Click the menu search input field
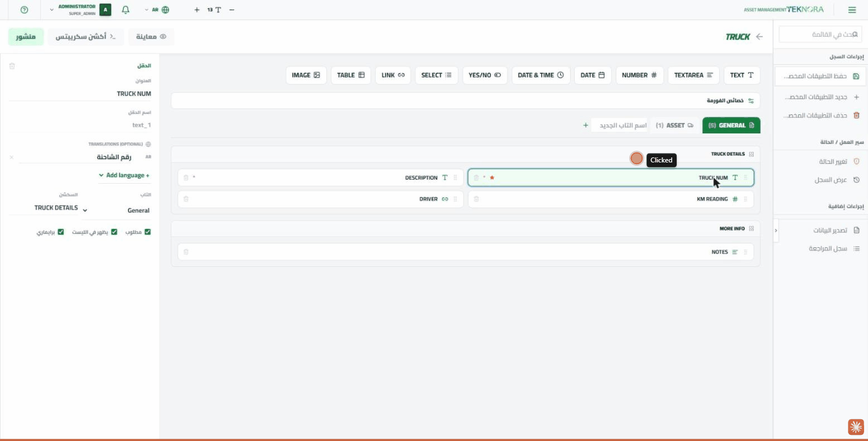The image size is (868, 441). pos(820,34)
